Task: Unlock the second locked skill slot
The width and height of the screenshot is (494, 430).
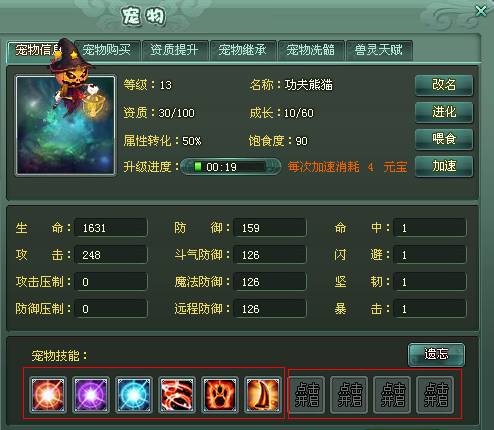Action: click(350, 395)
